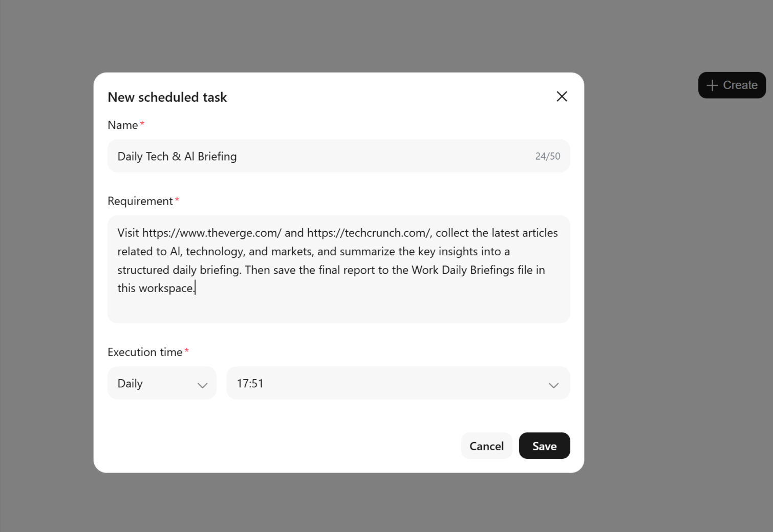Click the Daily Tech & AI Briefing text
Image resolution: width=773 pixels, height=532 pixels.
point(177,157)
